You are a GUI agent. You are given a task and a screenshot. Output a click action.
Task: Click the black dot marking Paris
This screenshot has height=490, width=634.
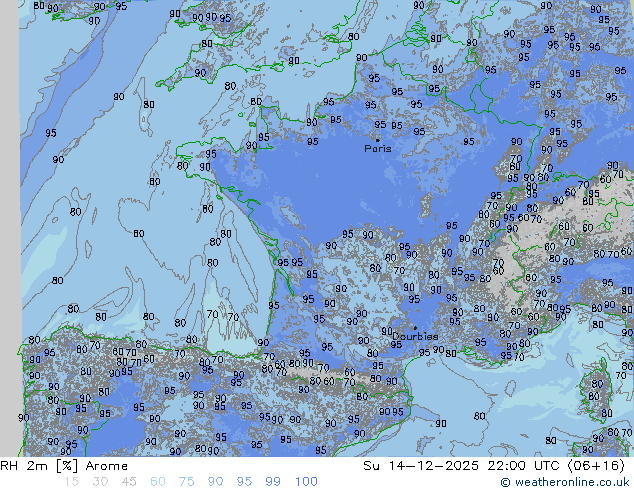click(378, 140)
